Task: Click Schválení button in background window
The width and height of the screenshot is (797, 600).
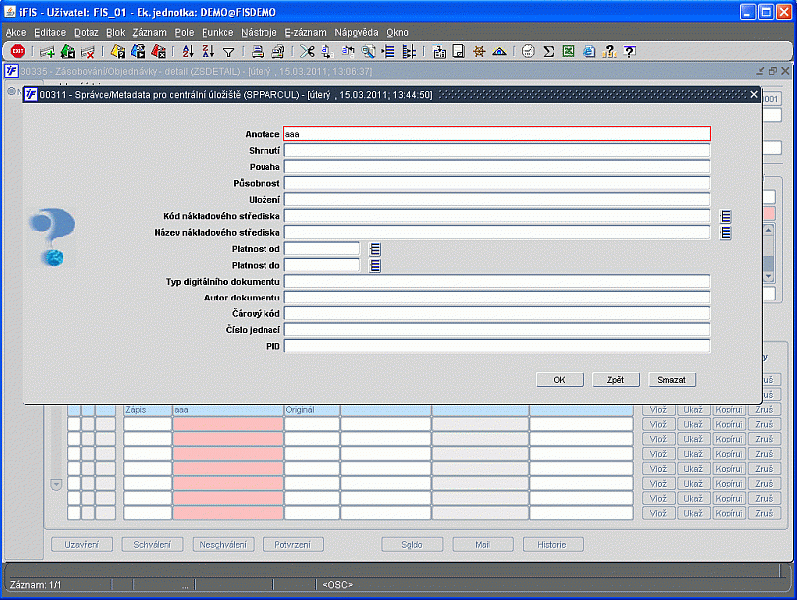Action: click(x=152, y=545)
